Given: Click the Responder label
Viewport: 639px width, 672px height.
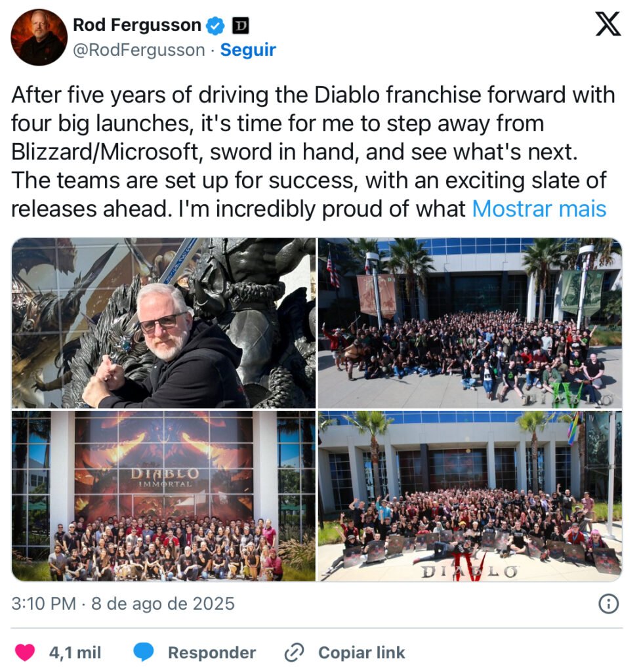Looking at the screenshot, I should click(212, 652).
